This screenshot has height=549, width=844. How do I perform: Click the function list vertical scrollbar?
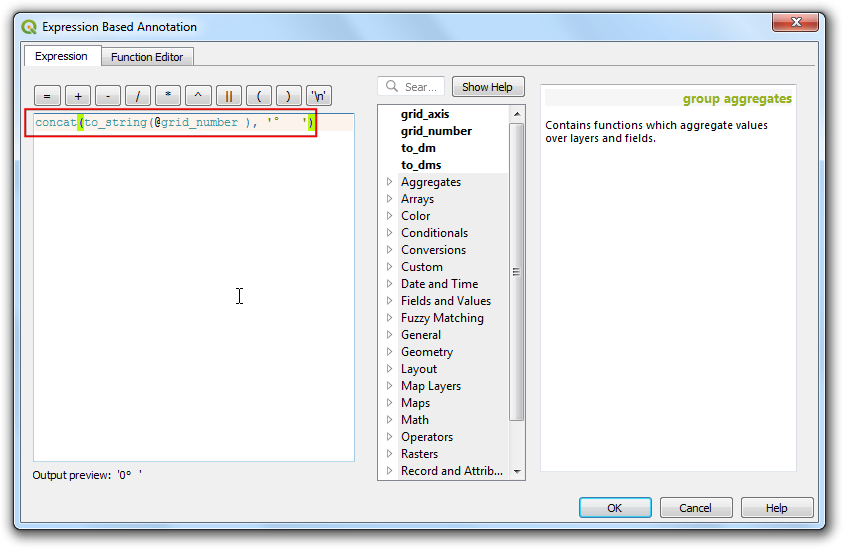click(x=517, y=270)
